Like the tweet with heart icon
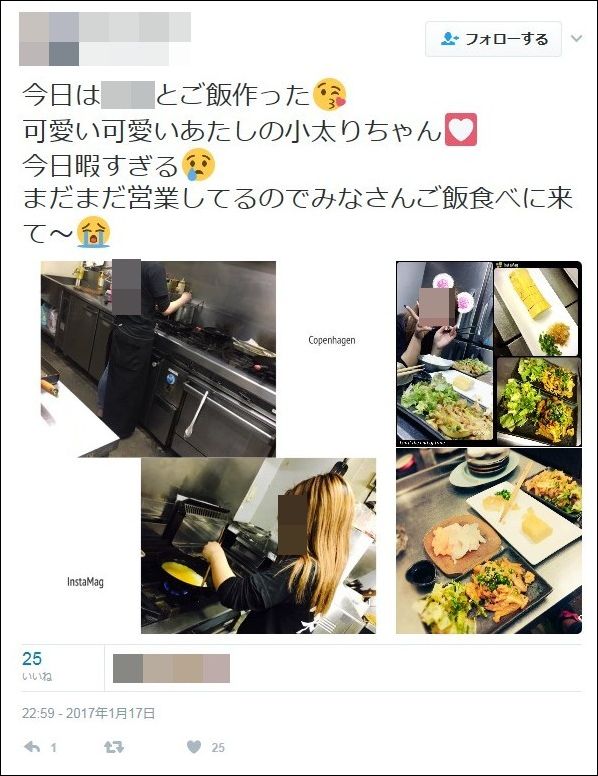Screen dimensions: 598x776 [x=194, y=747]
